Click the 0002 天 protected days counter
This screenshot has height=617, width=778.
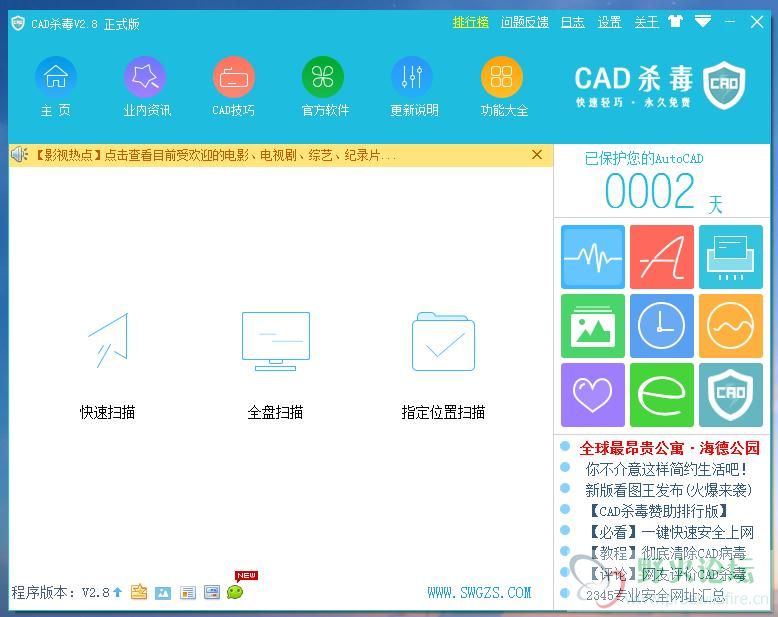pyautogui.click(x=663, y=191)
